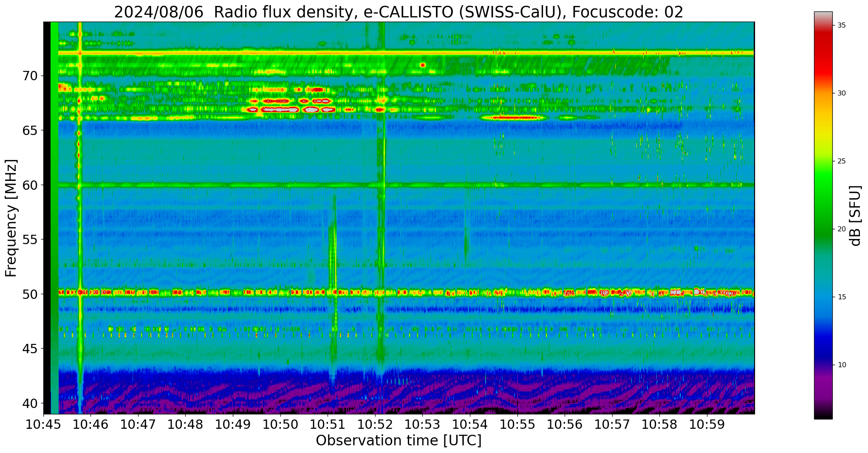The image size is (868, 453).
Task: Click the 10:52 time tick label
Action: point(375,424)
